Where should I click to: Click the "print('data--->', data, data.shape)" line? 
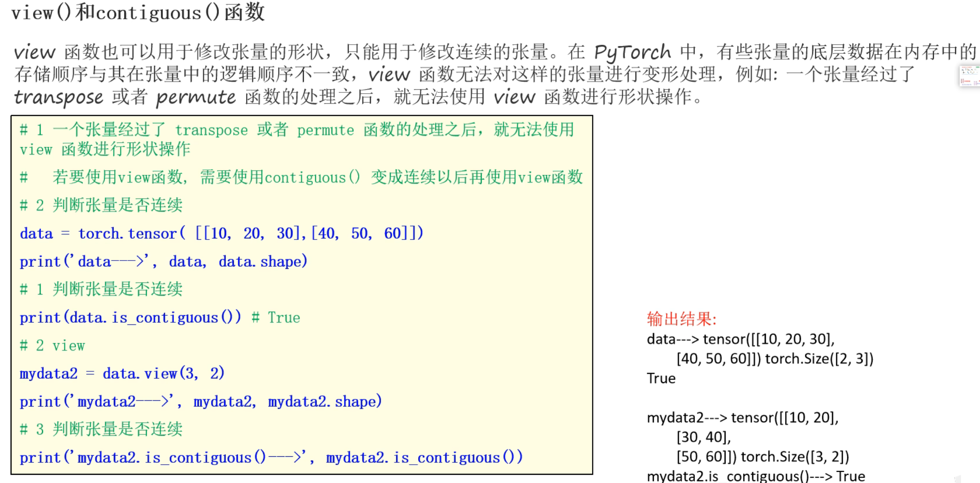pyautogui.click(x=163, y=262)
